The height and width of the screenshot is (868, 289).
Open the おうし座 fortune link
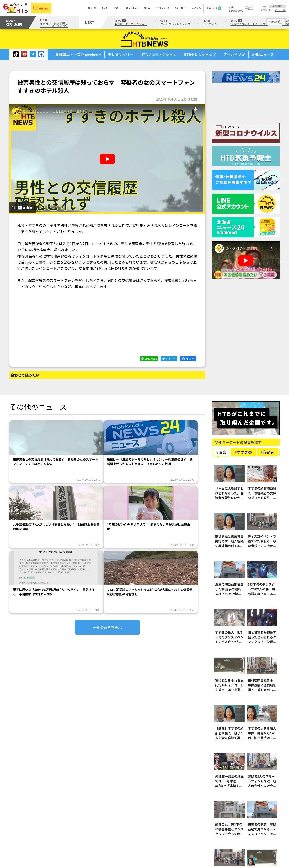pos(280,10)
